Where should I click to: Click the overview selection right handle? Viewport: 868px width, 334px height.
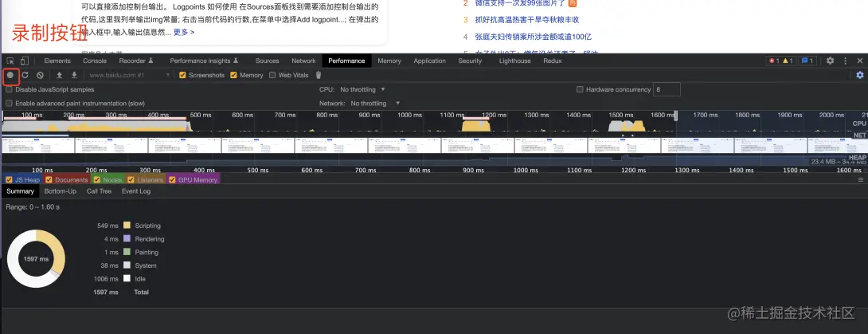[675, 116]
